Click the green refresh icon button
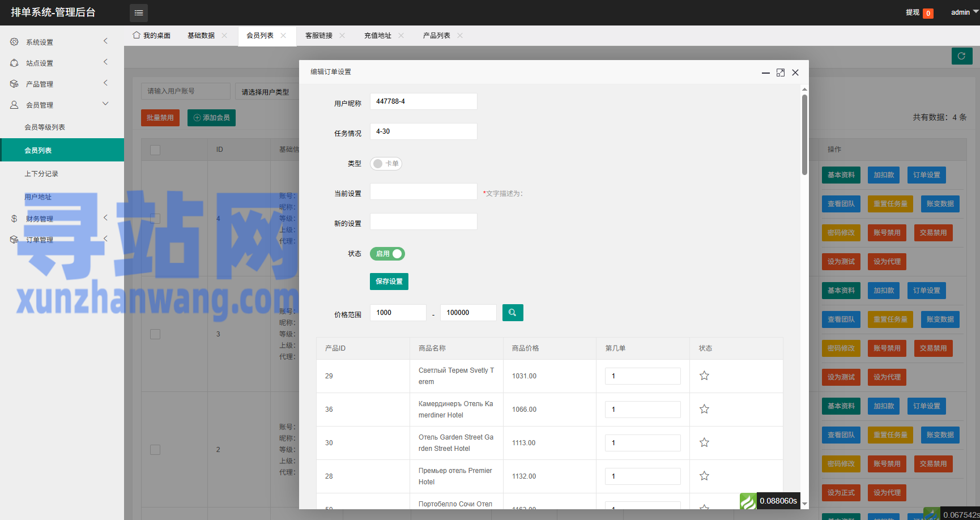Viewport: 980px width, 520px height. pyautogui.click(x=961, y=56)
